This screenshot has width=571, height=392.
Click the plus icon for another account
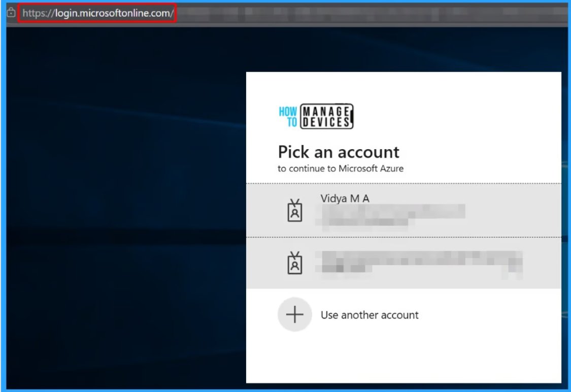pos(294,314)
